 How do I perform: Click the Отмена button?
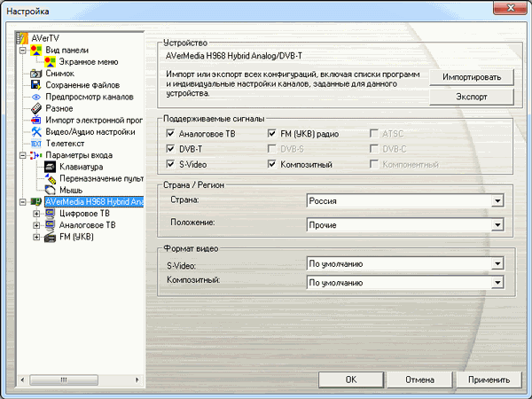(x=419, y=379)
